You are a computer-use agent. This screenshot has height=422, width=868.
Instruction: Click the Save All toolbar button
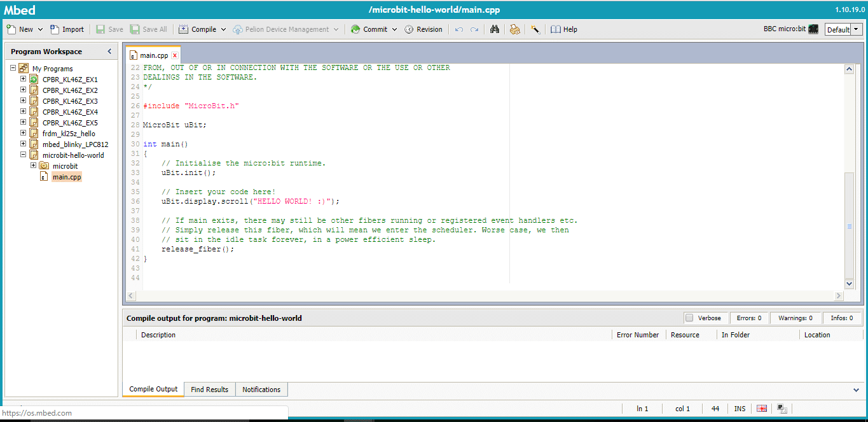coord(148,29)
